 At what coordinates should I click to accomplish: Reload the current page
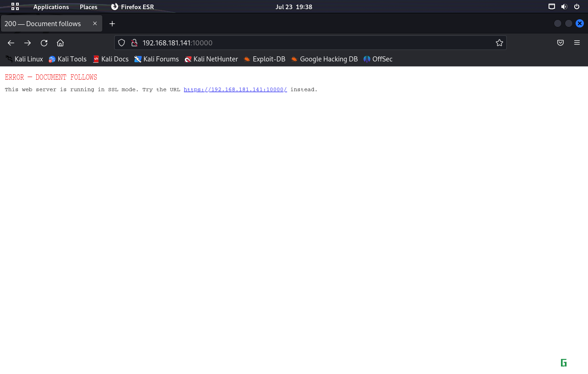[x=44, y=43]
